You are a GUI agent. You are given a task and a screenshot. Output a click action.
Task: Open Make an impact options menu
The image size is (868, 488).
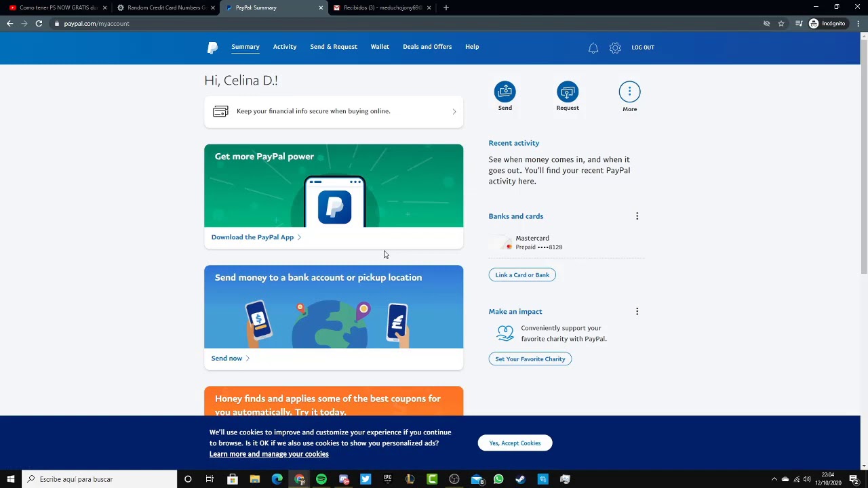pos(637,312)
